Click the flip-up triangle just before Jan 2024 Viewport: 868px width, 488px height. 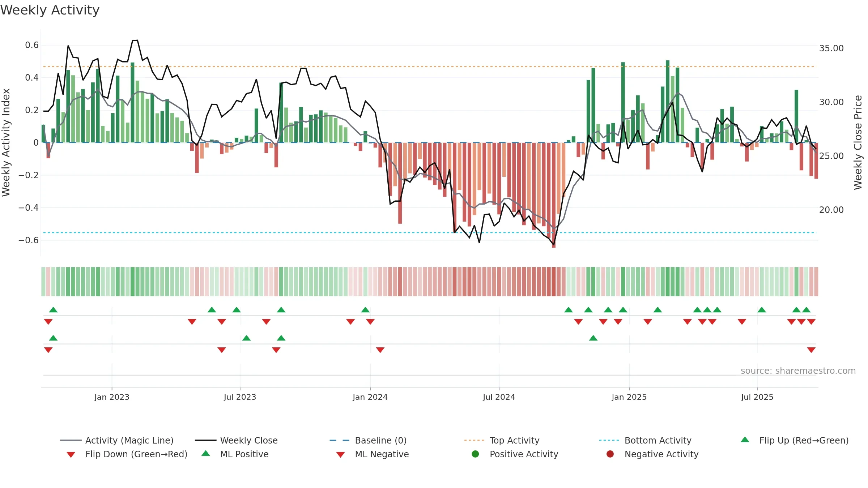pyautogui.click(x=365, y=310)
